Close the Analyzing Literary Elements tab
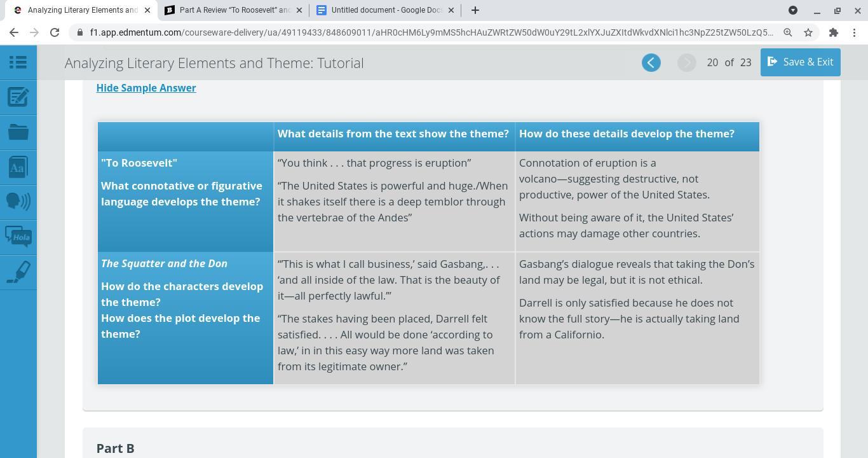Screen dimensions: 868x458 [x=147, y=10]
